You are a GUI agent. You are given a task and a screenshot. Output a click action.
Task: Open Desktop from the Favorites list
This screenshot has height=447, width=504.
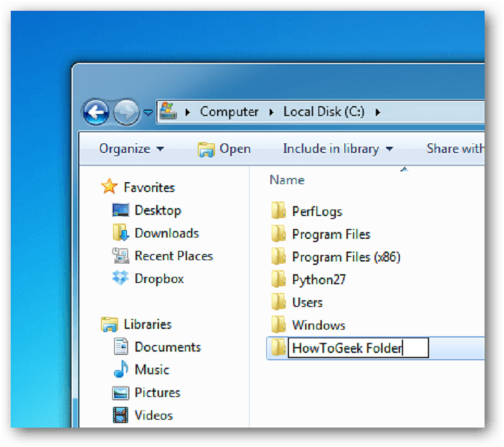(x=158, y=210)
